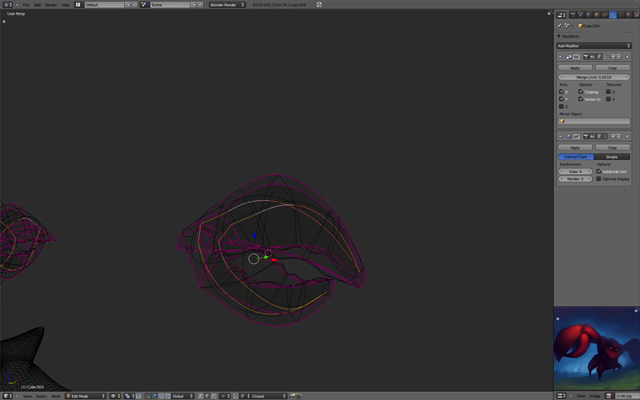Screen dimensions: 640x400
Task: Remove the Subdivision modifier with X icon
Action: click(627, 136)
